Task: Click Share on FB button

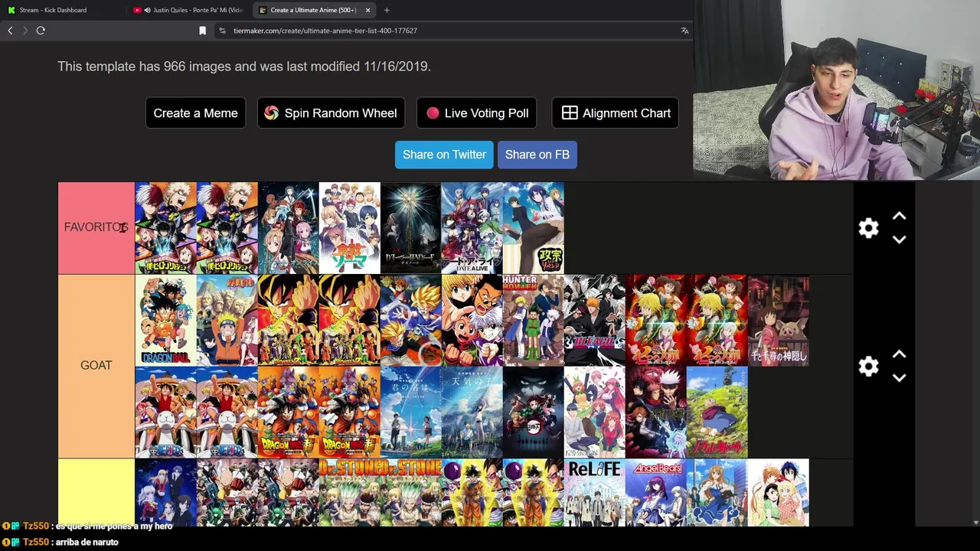Action: click(537, 155)
